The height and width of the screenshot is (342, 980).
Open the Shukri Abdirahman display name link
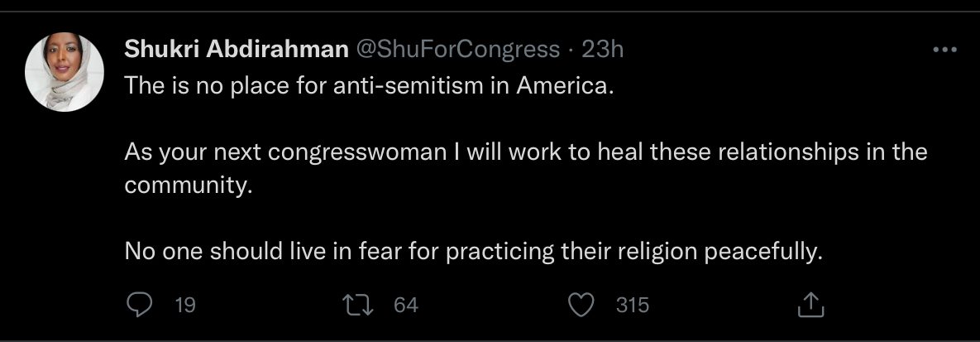tap(237, 49)
